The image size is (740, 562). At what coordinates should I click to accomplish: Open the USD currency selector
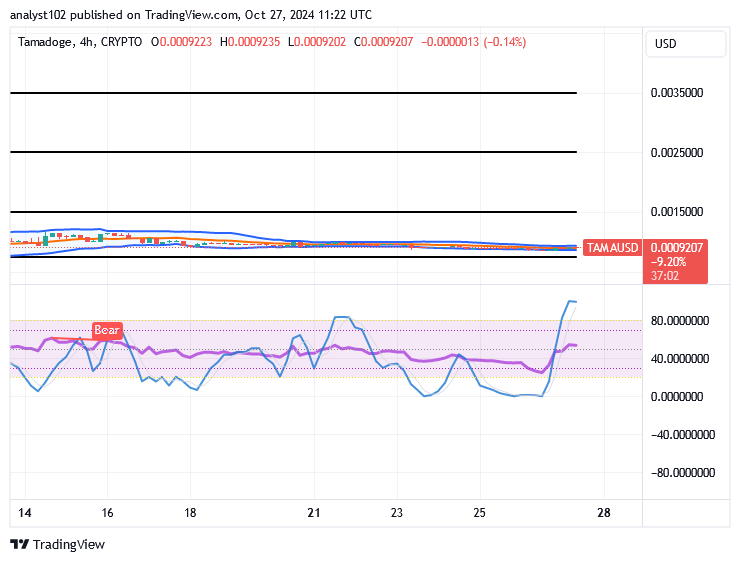tap(685, 44)
